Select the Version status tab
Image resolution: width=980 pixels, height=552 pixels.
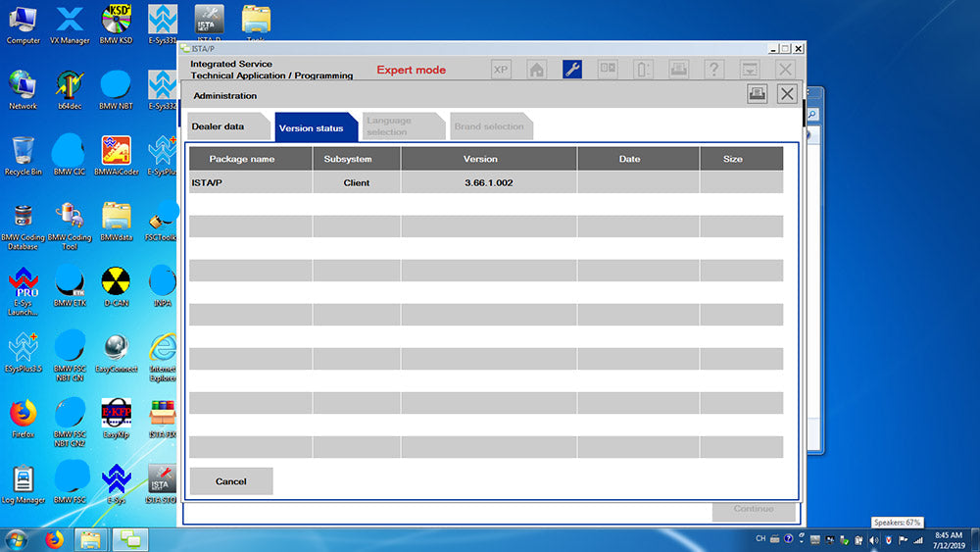click(312, 128)
